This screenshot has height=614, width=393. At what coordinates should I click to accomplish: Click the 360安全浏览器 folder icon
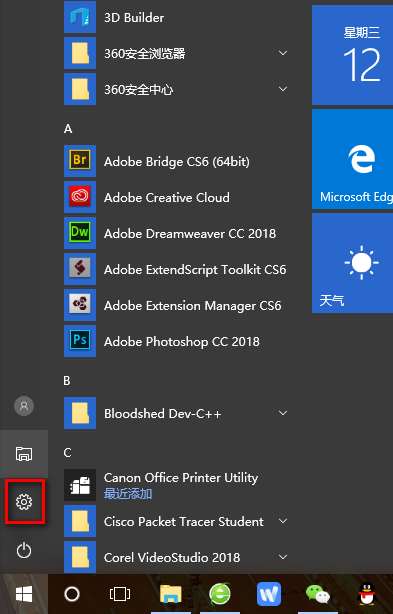tap(80, 53)
